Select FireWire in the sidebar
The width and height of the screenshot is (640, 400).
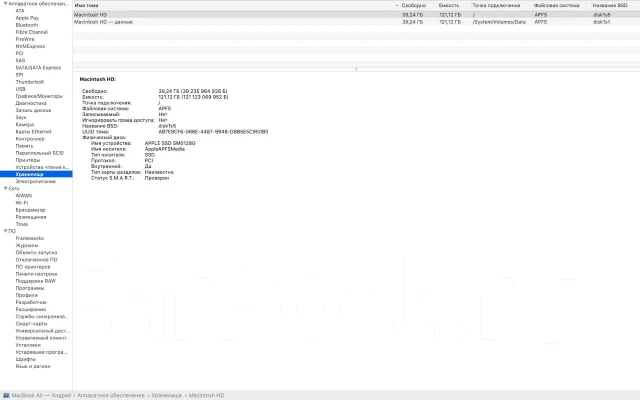[x=25, y=39]
